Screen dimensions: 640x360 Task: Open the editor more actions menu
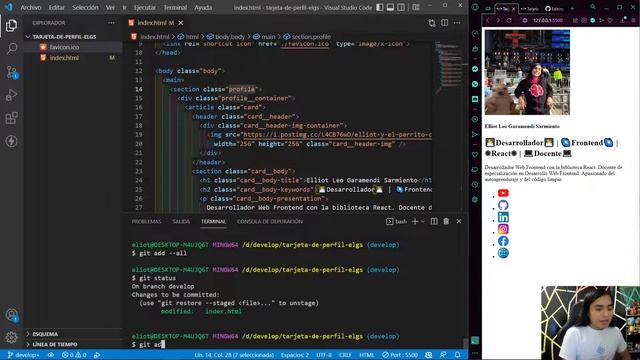pyautogui.click(x=457, y=23)
